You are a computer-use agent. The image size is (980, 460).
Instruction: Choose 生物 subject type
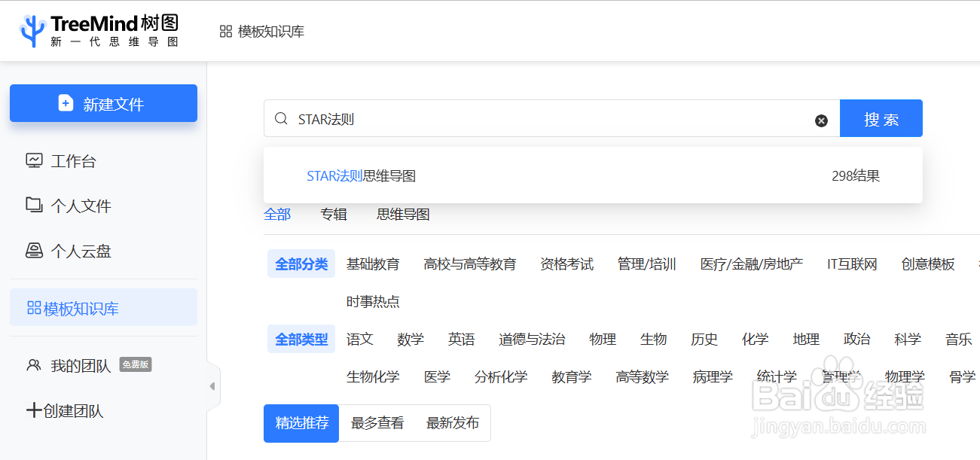[x=654, y=340]
